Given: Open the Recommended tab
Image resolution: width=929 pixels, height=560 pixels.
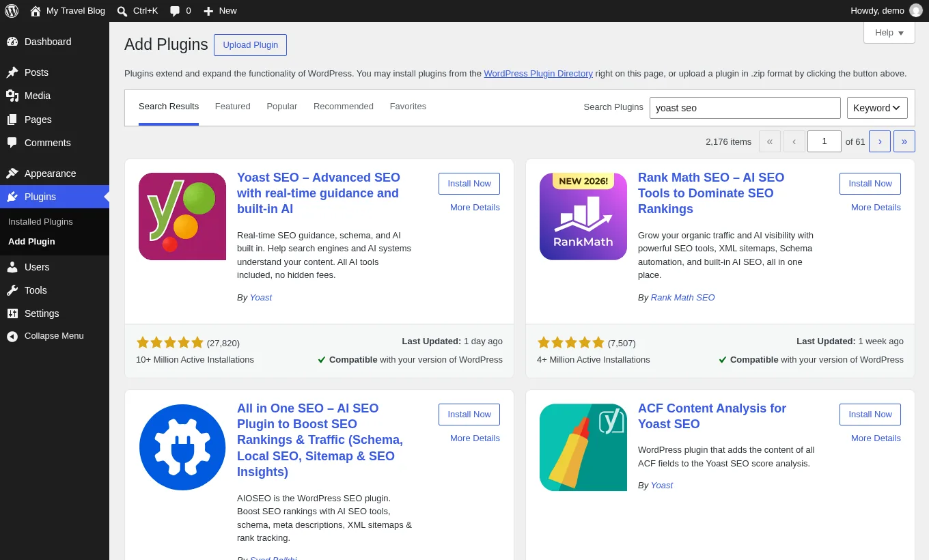Looking at the screenshot, I should click(344, 107).
